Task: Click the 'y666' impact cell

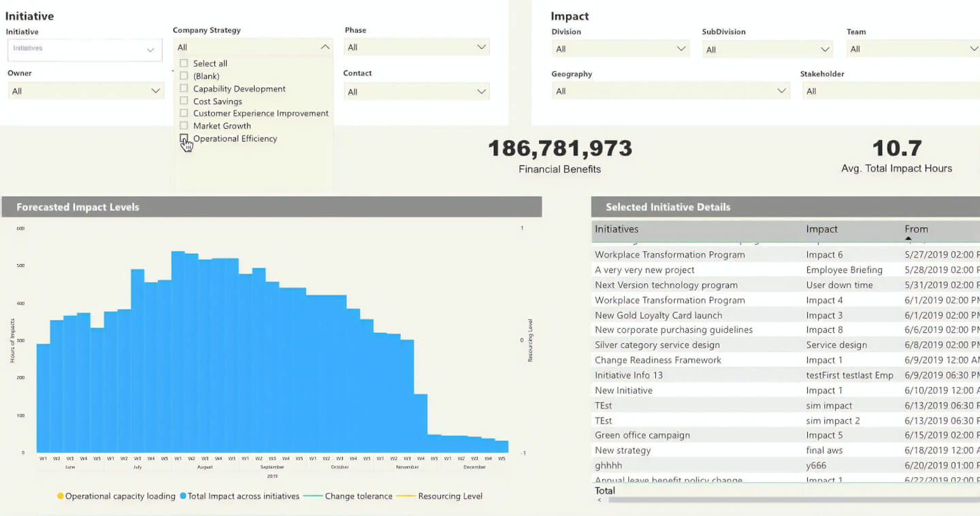Action: 817,465
